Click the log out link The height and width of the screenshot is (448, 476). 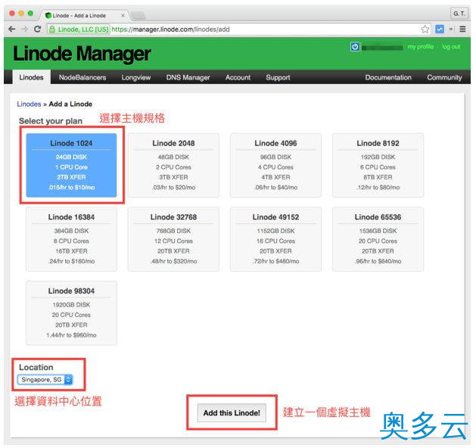(451, 46)
